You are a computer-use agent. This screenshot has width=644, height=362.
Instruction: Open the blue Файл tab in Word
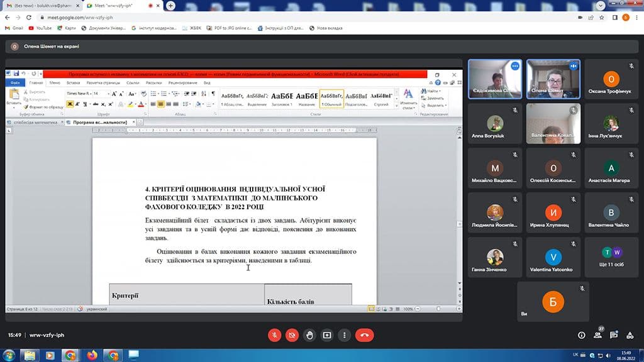pyautogui.click(x=15, y=83)
